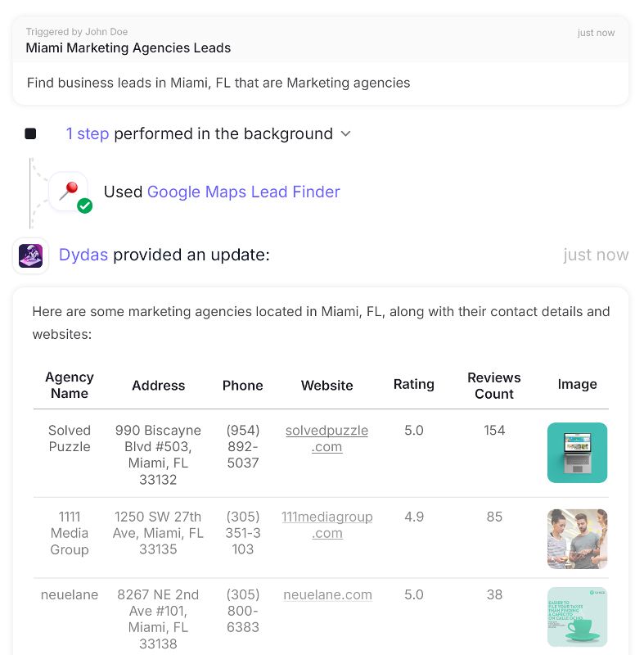Click the Reviews Count column header
The height and width of the screenshot is (655, 644).
coord(494,385)
